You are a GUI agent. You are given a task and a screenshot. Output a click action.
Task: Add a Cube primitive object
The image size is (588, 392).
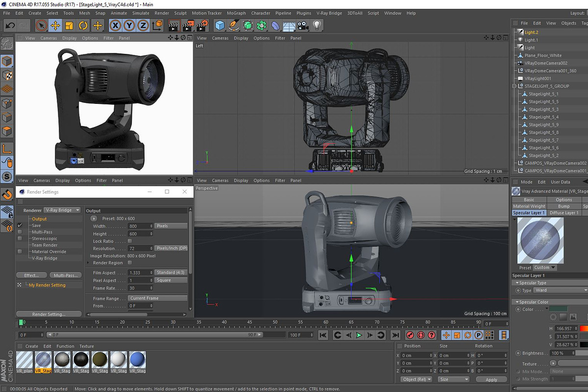click(220, 25)
